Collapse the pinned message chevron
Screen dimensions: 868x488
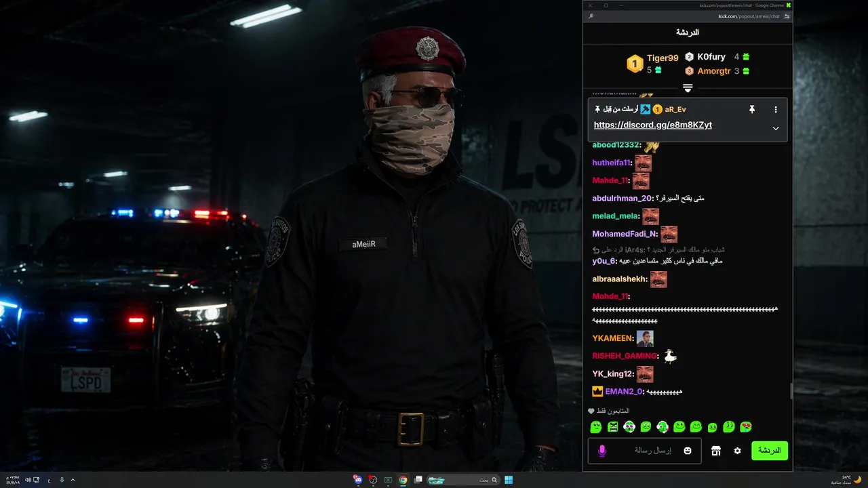776,128
